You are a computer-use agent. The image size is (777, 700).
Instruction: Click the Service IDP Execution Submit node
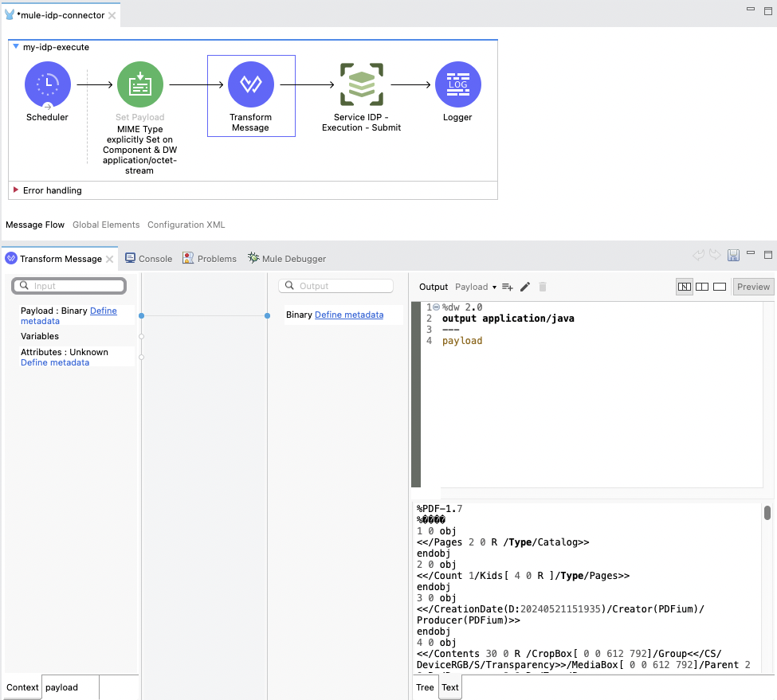click(361, 84)
